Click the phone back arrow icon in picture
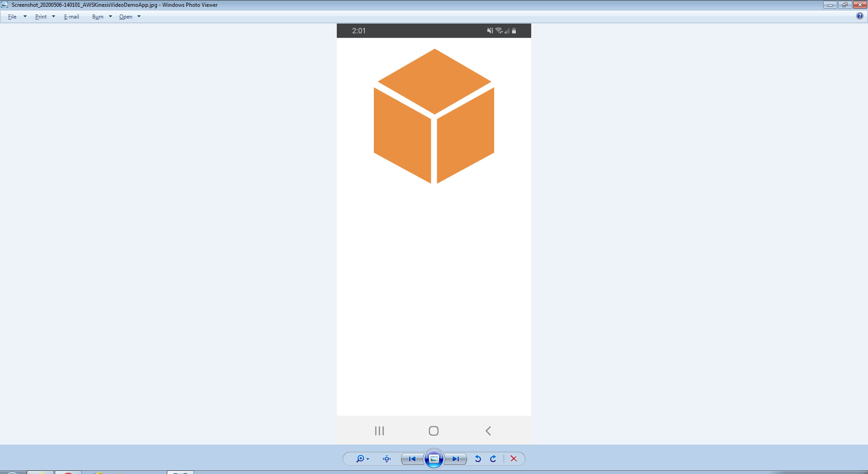Screen dimensions: 868x474 (488, 431)
